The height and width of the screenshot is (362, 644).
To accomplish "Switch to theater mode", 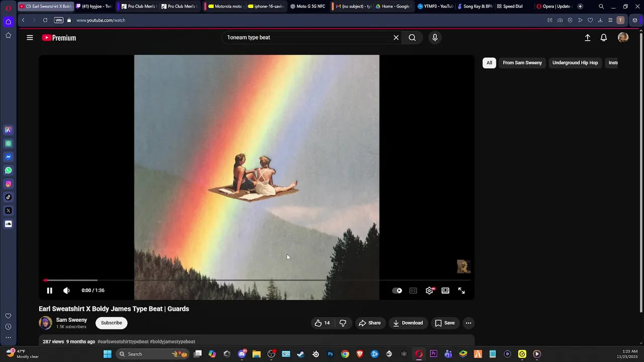I will tap(445, 291).
